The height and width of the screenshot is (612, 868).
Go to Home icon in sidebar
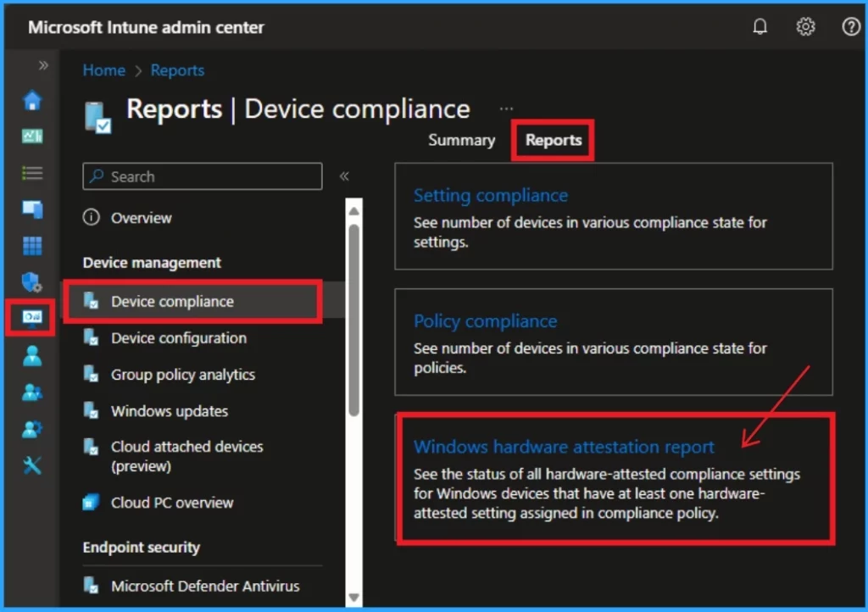[32, 101]
